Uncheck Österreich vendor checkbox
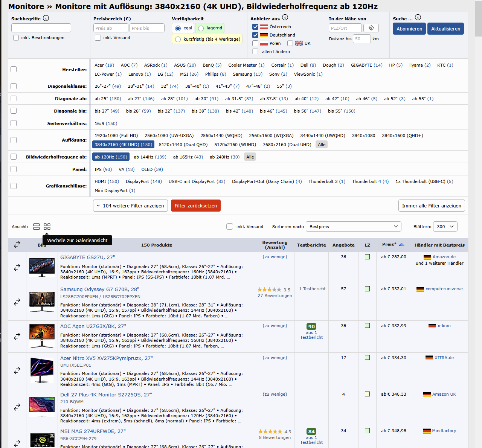The image size is (482, 448). tap(255, 27)
